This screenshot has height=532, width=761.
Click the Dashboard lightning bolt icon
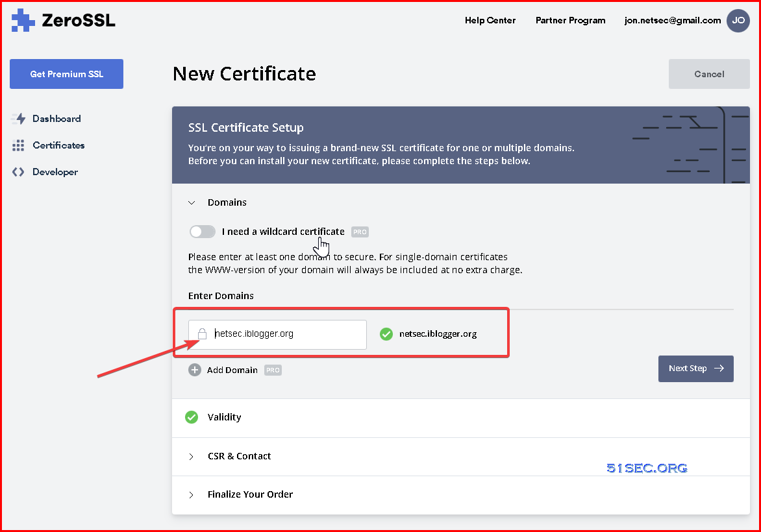(18, 119)
